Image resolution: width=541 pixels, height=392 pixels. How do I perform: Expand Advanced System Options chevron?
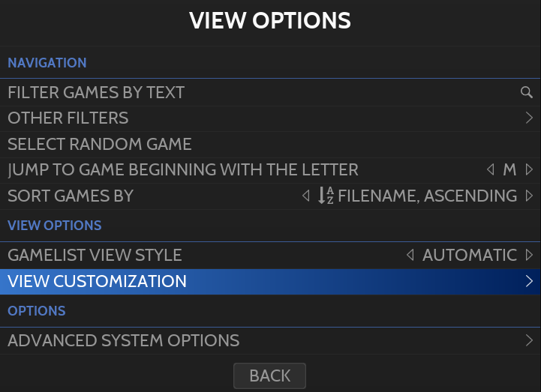(x=529, y=340)
